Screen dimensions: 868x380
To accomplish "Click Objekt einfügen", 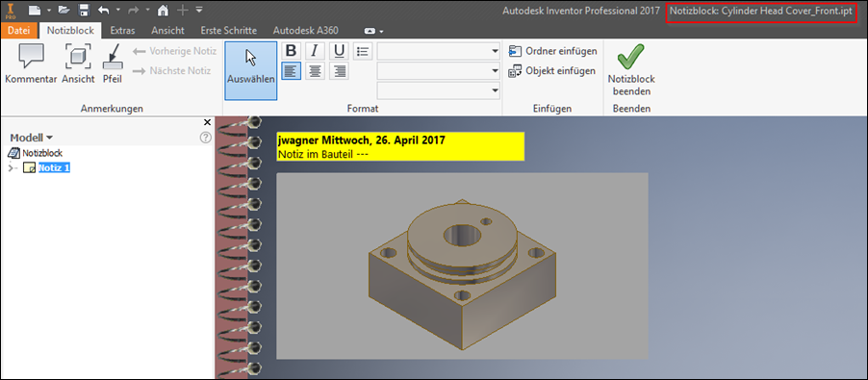I will pos(552,71).
